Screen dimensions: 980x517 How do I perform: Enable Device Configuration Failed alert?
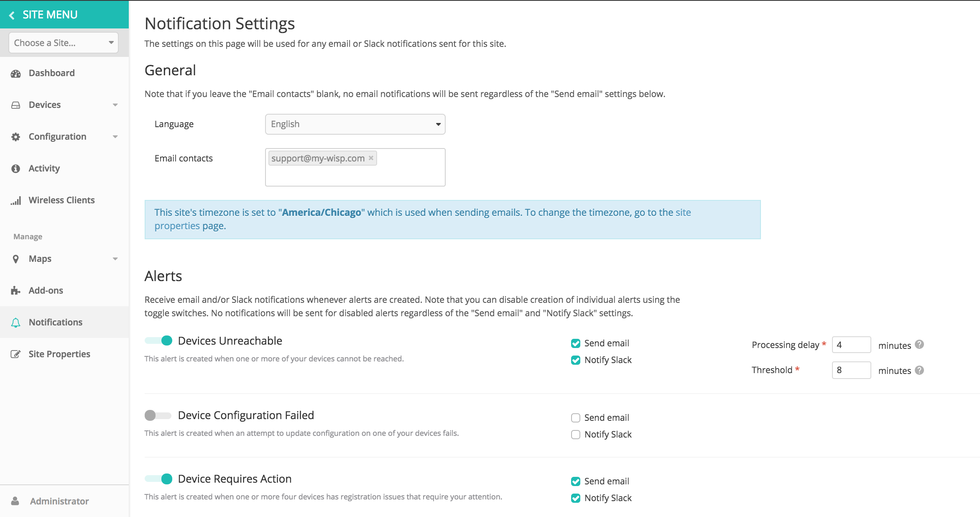[x=158, y=415]
